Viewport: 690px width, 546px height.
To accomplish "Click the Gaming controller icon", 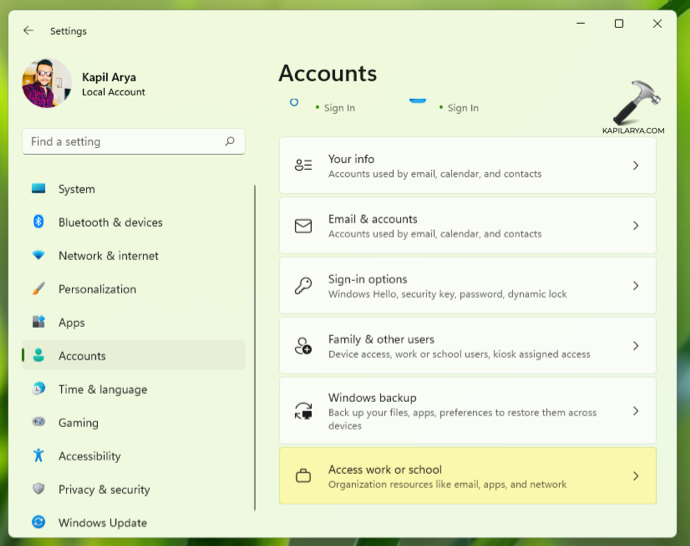I will point(39,422).
